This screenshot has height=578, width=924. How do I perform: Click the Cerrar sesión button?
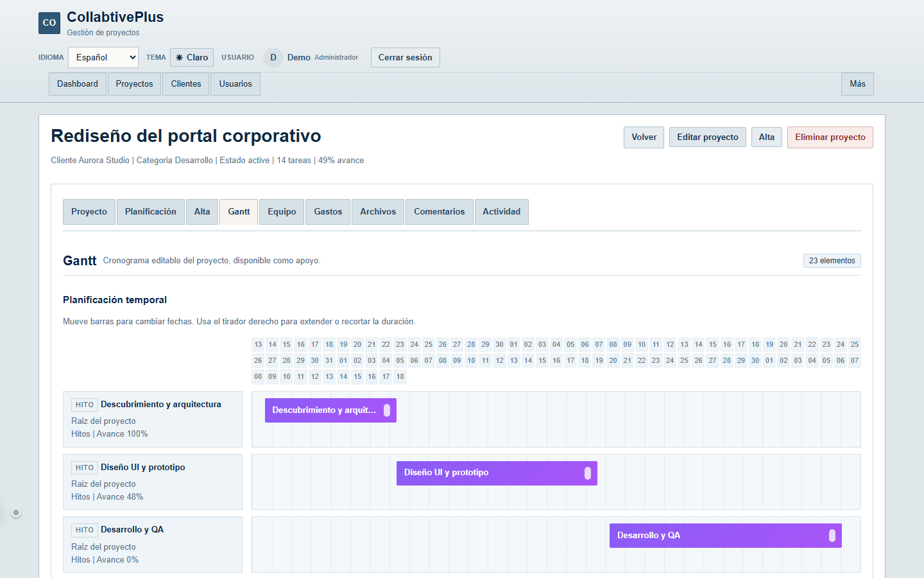406,58
